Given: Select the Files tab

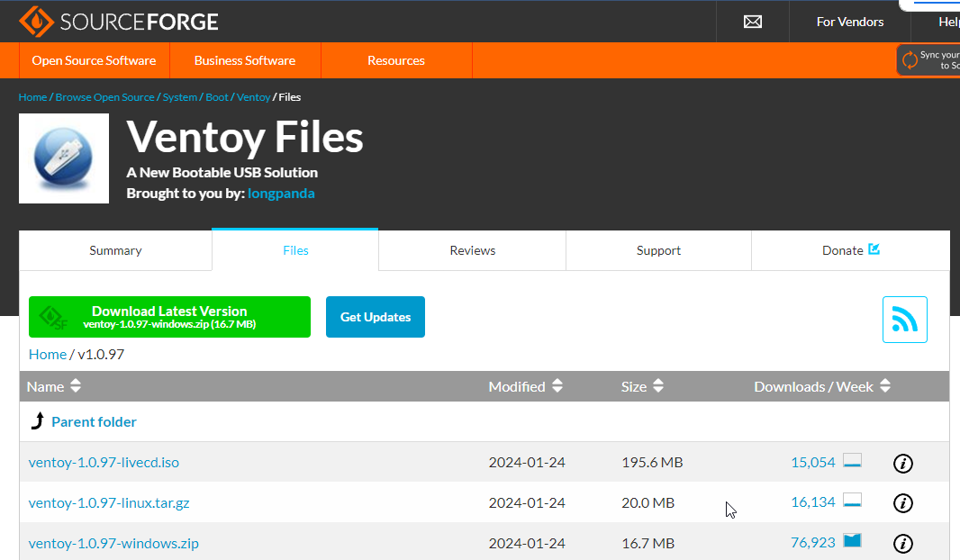Looking at the screenshot, I should [295, 250].
